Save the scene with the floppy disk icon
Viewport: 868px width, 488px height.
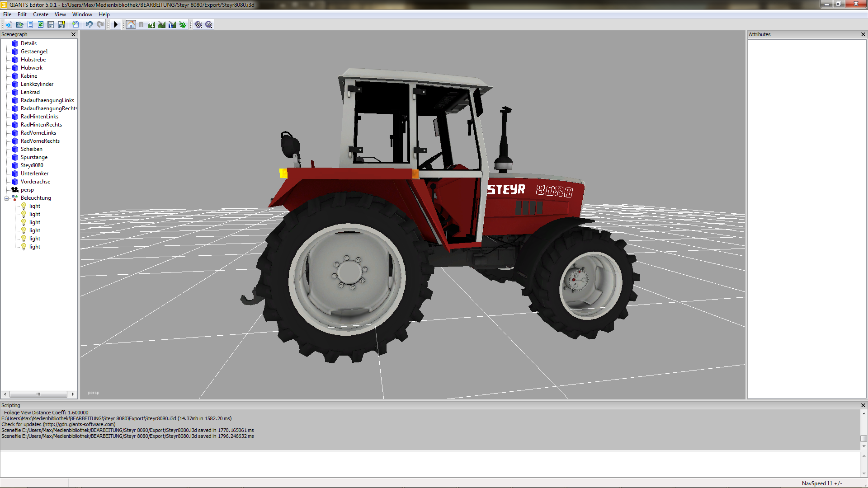point(51,24)
